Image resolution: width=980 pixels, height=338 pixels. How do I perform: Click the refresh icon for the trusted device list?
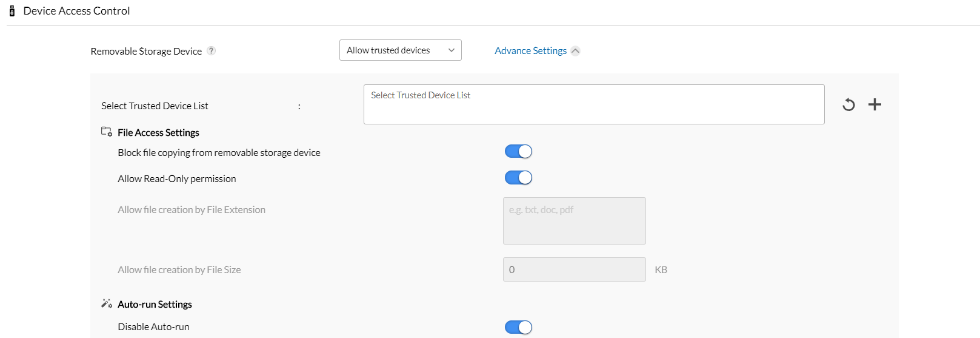coord(848,104)
